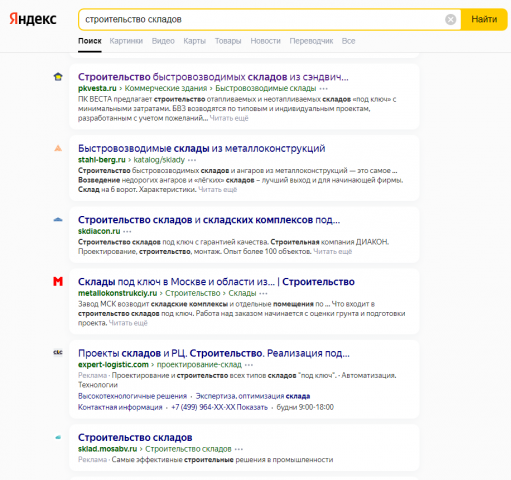
Task: Open the stahl-berg.ru orange triangle favicon
Action: click(58, 148)
